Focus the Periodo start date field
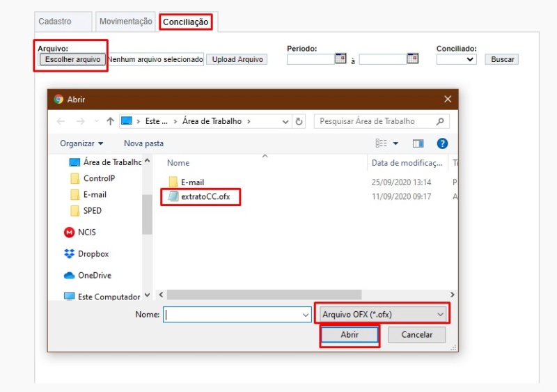This screenshot has width=557, height=392. click(x=311, y=59)
